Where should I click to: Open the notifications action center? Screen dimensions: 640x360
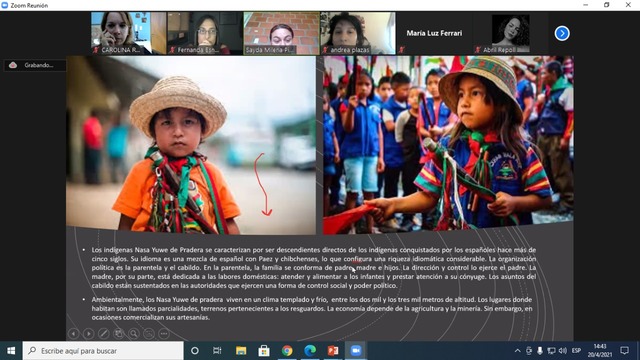624,351
